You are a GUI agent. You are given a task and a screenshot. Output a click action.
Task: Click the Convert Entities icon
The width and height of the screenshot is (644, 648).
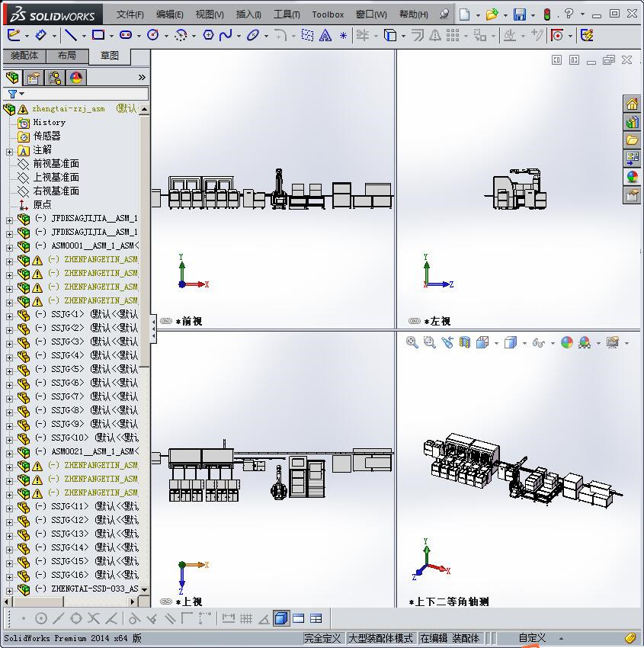(390, 36)
